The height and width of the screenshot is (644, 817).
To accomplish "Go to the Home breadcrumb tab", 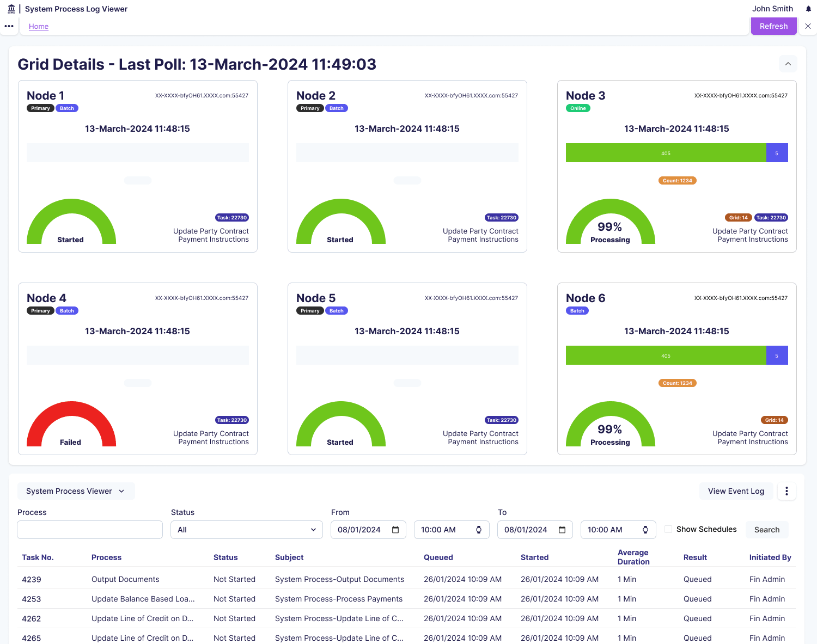I will click(39, 26).
